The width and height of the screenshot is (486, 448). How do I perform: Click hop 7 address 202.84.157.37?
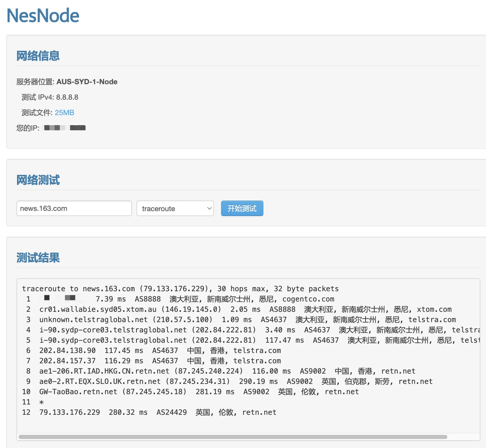[68, 361]
